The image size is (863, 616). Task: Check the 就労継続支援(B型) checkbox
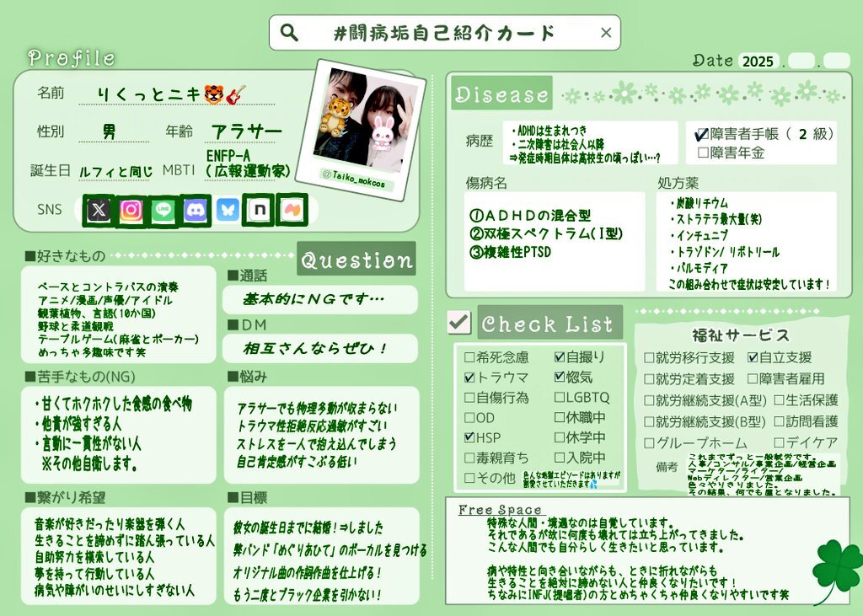[x=650, y=422]
